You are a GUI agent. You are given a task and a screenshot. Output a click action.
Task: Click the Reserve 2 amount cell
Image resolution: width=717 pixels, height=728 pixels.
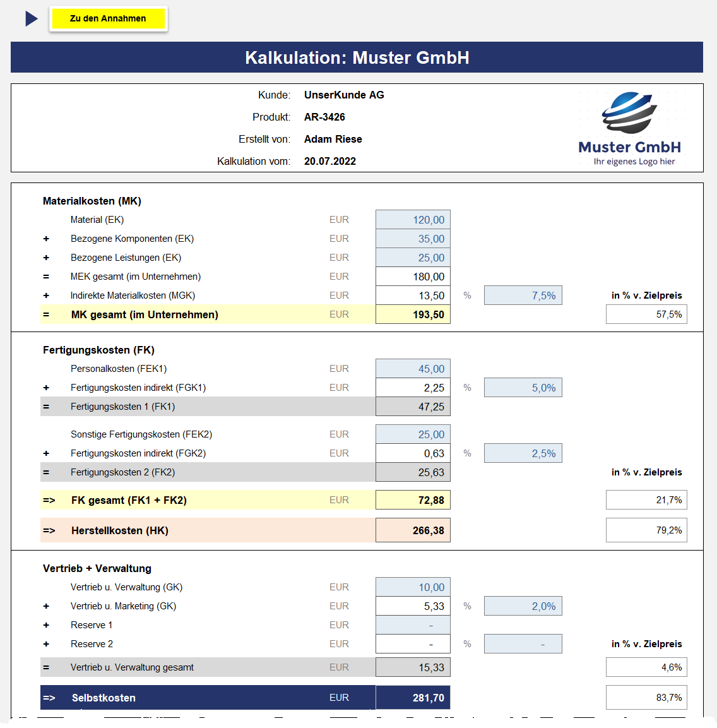pos(413,644)
